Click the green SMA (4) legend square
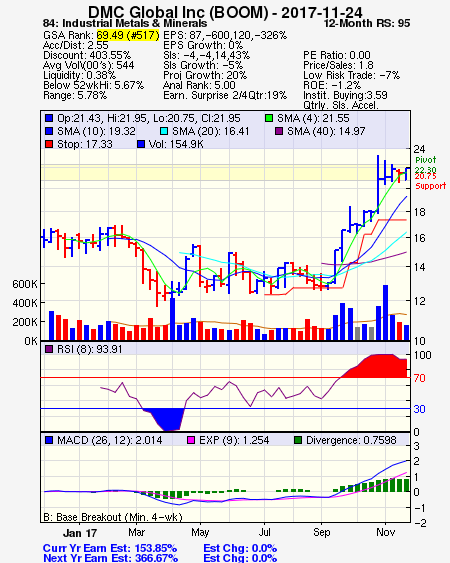450x563 pixels. coord(269,118)
